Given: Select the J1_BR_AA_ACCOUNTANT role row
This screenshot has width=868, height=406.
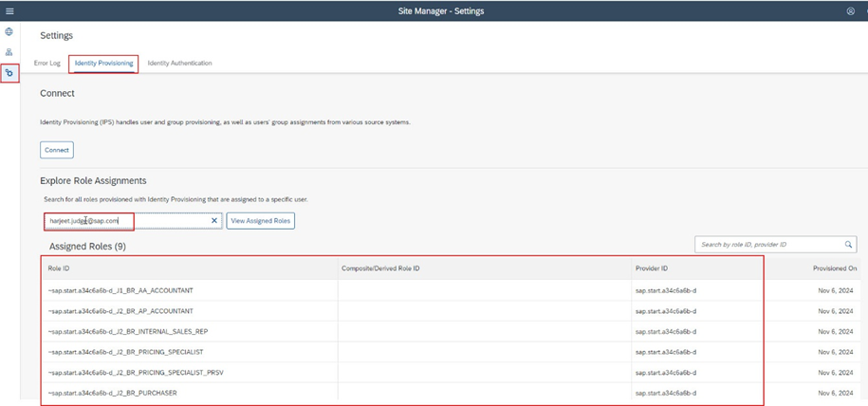Looking at the screenshot, I should click(121, 290).
